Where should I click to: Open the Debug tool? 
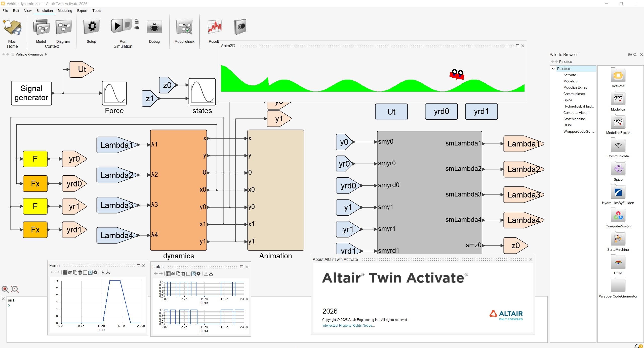[154, 26]
